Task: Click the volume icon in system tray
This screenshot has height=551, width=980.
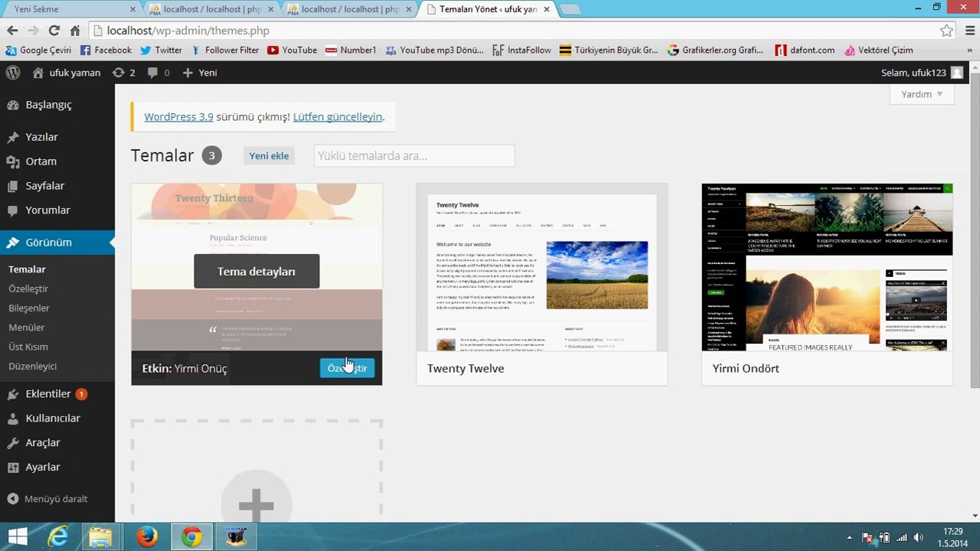Action: coord(919,537)
